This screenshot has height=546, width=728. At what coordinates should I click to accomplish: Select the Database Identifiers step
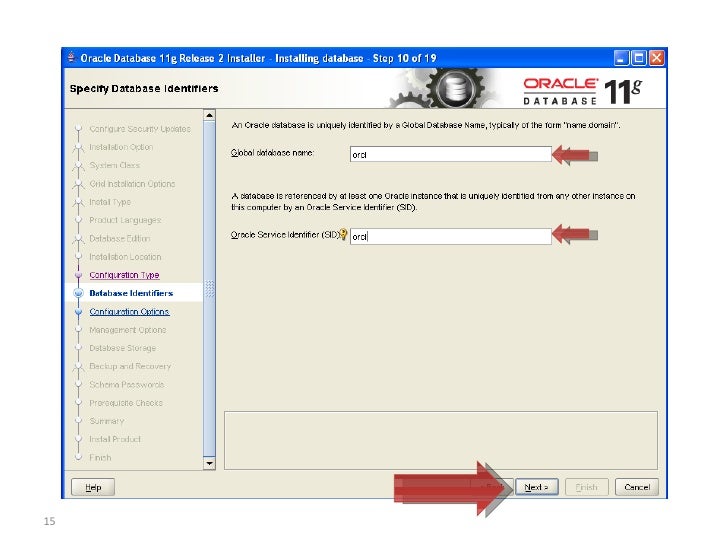click(131, 293)
